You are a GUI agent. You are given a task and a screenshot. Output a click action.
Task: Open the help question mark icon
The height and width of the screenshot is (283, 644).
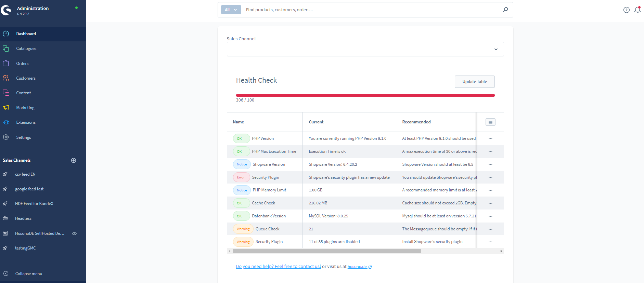[627, 10]
